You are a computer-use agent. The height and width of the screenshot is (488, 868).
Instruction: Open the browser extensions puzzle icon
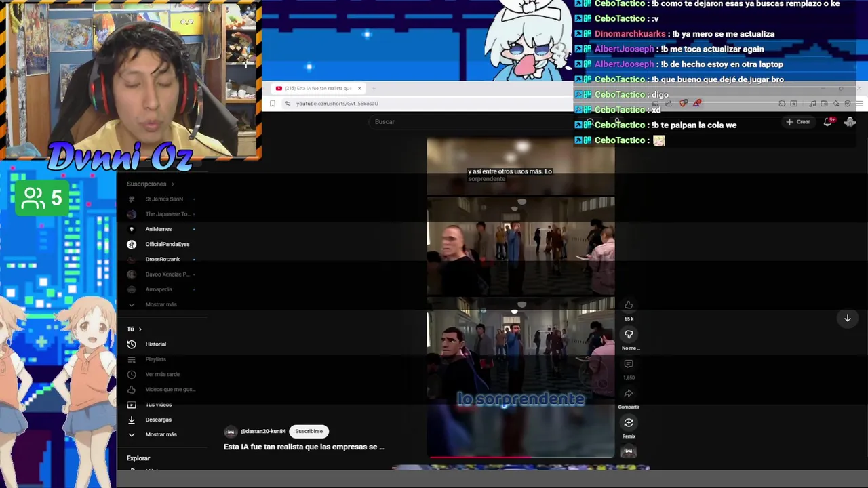point(782,104)
